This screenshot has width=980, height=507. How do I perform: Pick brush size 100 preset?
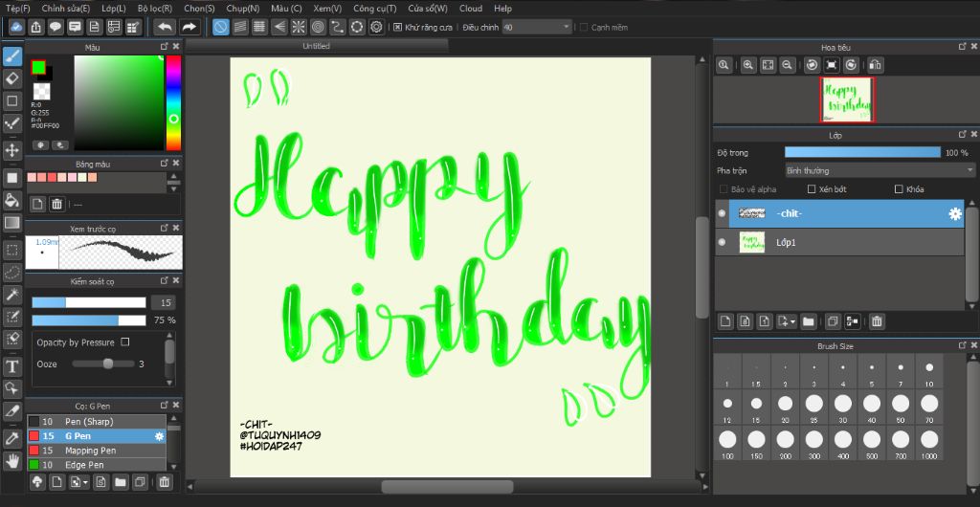(x=727, y=443)
